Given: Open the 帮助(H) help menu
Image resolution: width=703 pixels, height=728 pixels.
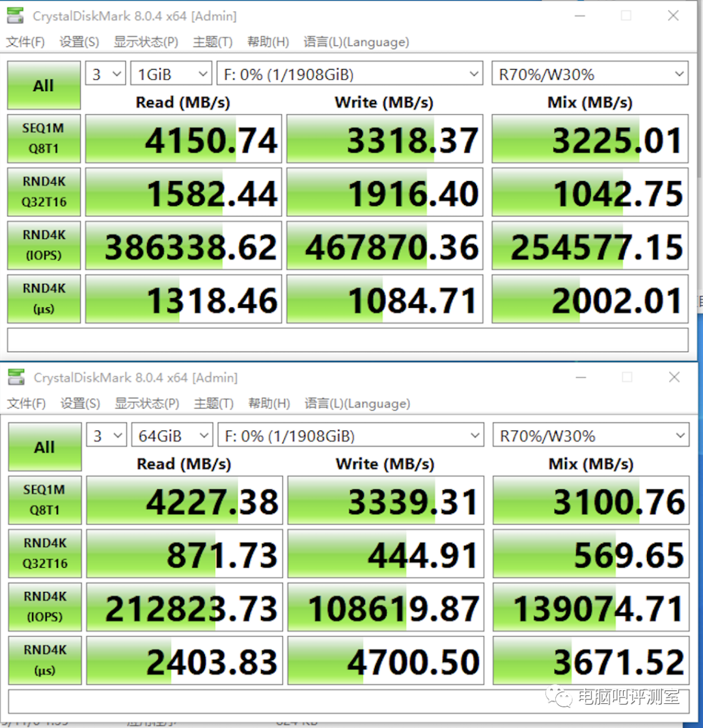Looking at the screenshot, I should click(x=268, y=42).
